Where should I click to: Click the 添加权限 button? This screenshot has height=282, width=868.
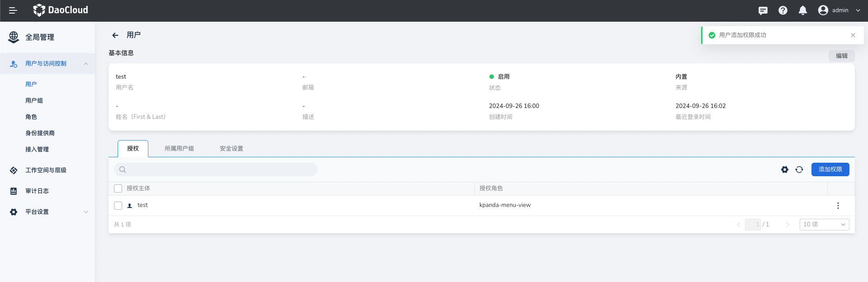[830, 169]
